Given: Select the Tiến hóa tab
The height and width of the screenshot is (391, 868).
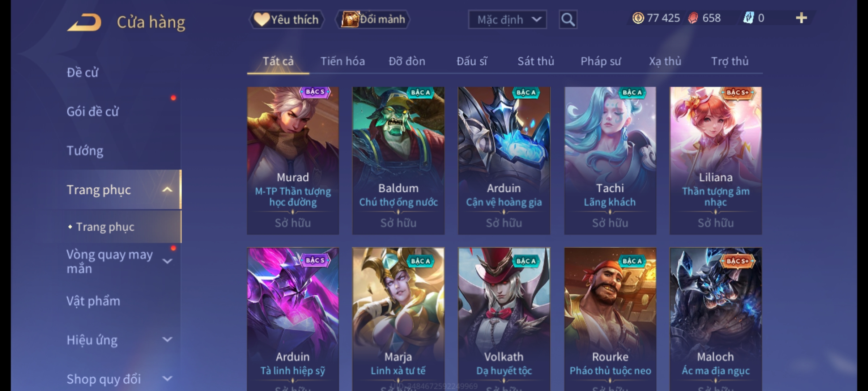Looking at the screenshot, I should 342,61.
